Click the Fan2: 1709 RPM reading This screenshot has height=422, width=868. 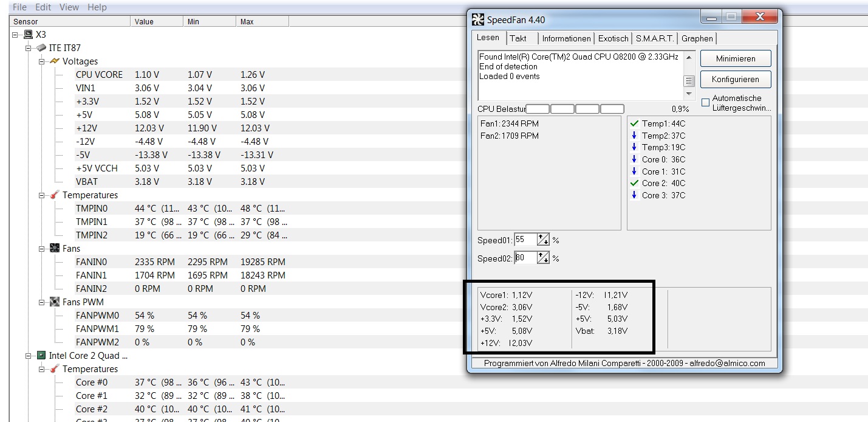pyautogui.click(x=510, y=136)
